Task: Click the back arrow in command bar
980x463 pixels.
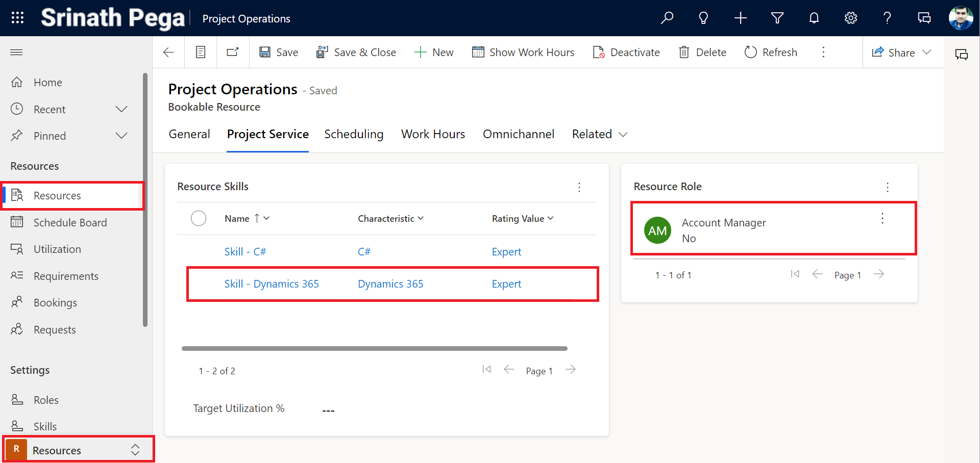Action: [168, 52]
